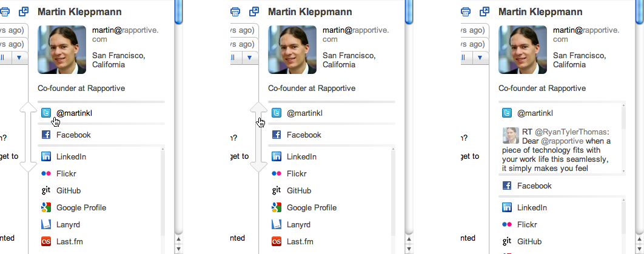
Task: Open dropdown arrow button in middle panel
Action: tap(250, 58)
